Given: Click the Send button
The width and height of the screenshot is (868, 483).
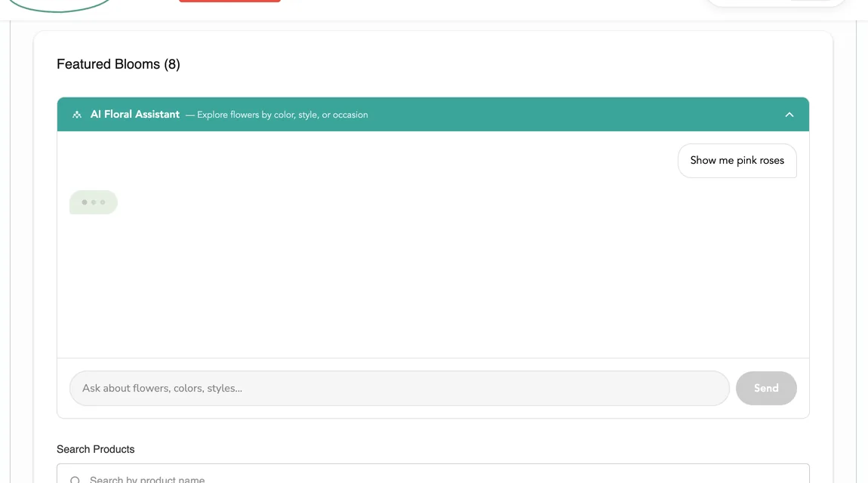Looking at the screenshot, I should [766, 389].
